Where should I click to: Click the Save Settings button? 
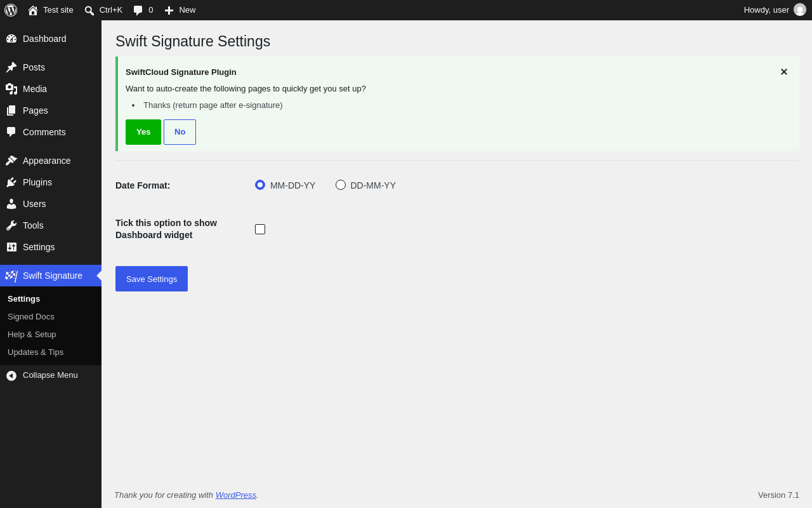pyautogui.click(x=152, y=279)
